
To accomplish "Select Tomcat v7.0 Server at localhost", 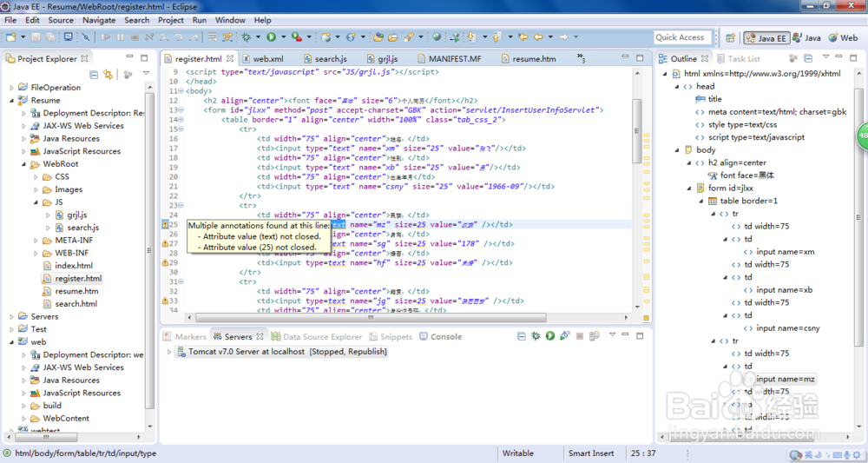I will point(281,352).
